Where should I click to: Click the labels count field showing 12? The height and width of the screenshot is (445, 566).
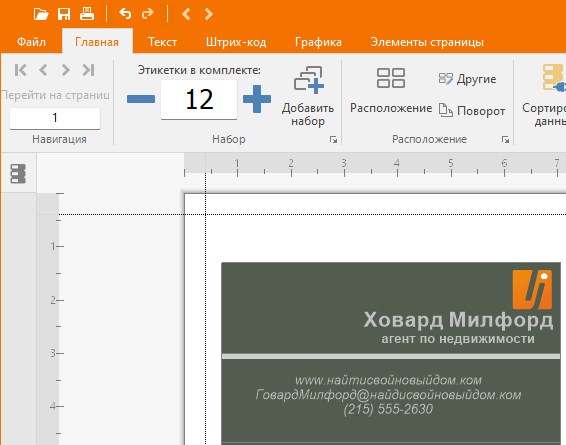coord(199,100)
